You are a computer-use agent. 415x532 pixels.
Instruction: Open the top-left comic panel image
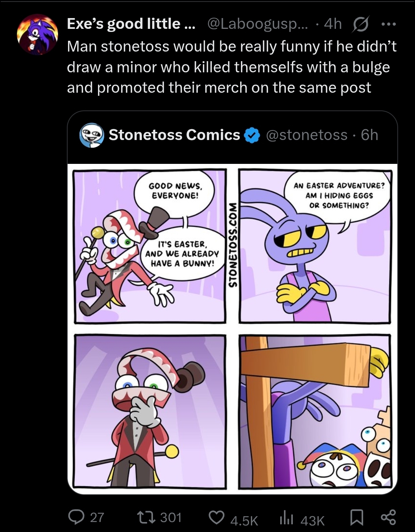coord(150,246)
